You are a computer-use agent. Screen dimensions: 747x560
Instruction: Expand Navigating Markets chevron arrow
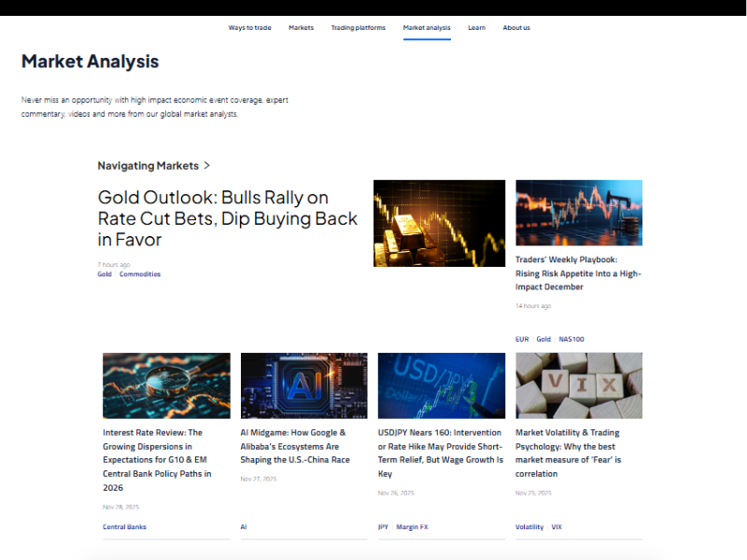pos(207,165)
